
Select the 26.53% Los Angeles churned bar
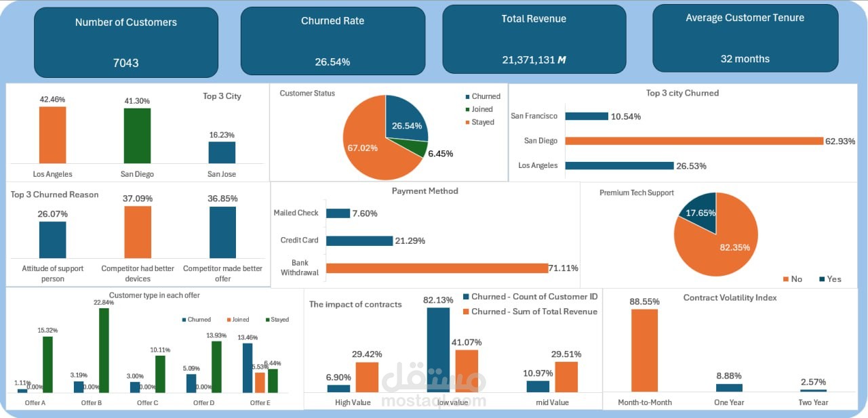point(619,165)
